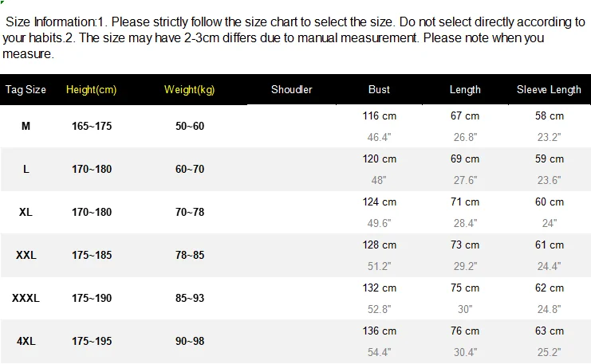Click the Bust column header
The height and width of the screenshot is (364, 591).
pyautogui.click(x=379, y=89)
